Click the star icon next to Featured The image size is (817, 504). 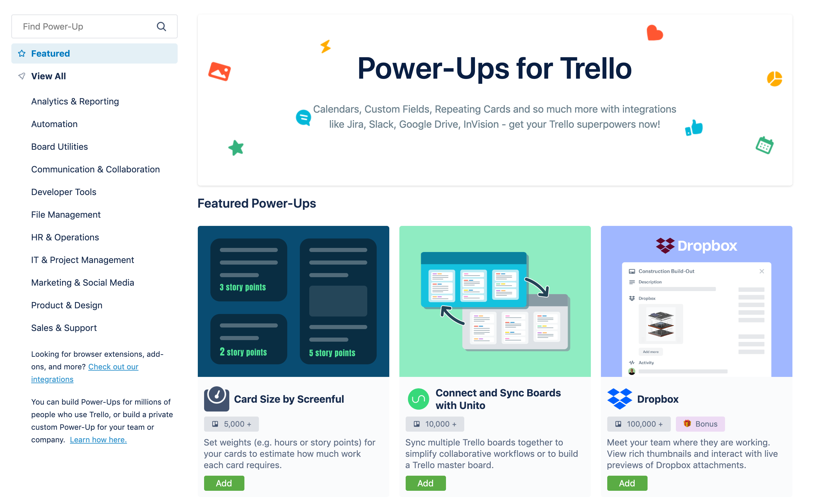tap(22, 53)
